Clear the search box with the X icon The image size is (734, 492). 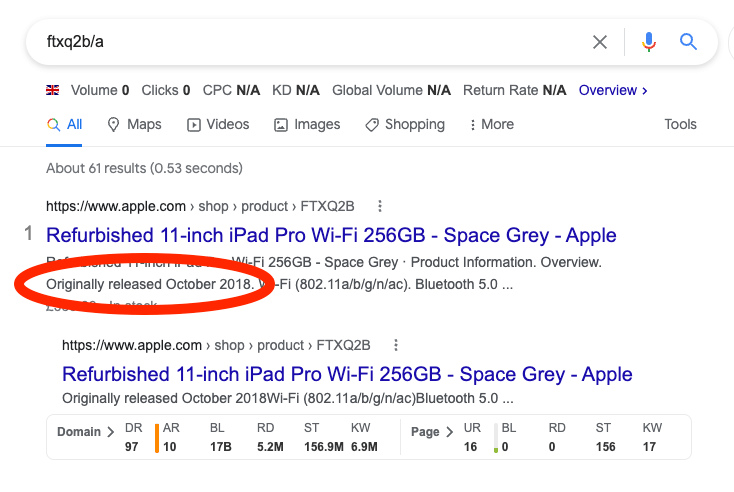600,42
